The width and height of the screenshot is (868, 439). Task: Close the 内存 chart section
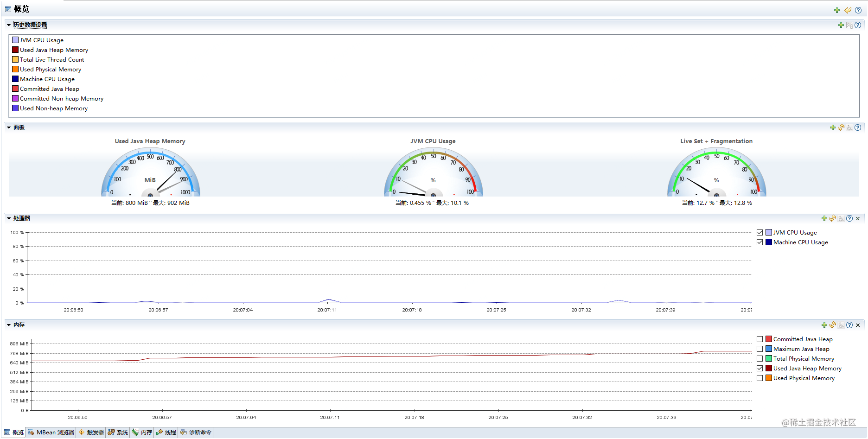pyautogui.click(x=858, y=325)
